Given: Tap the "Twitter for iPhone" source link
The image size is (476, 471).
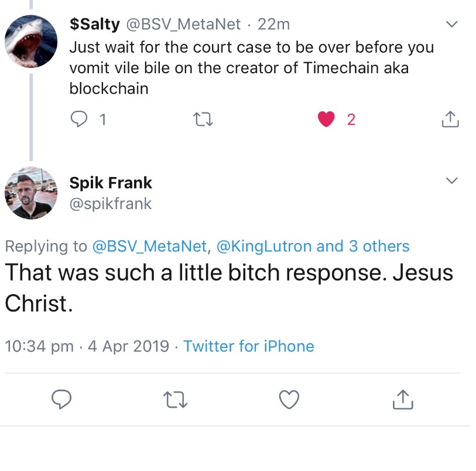Looking at the screenshot, I should tap(249, 346).
